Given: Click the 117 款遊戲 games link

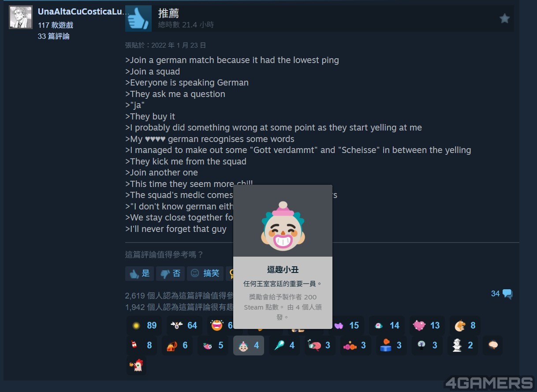Looking at the screenshot, I should tap(56, 25).
